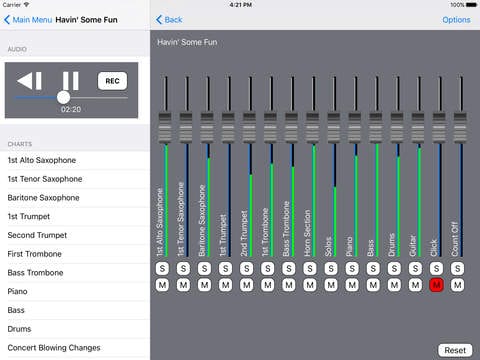Reset the mixer with Reset button

tap(455, 350)
